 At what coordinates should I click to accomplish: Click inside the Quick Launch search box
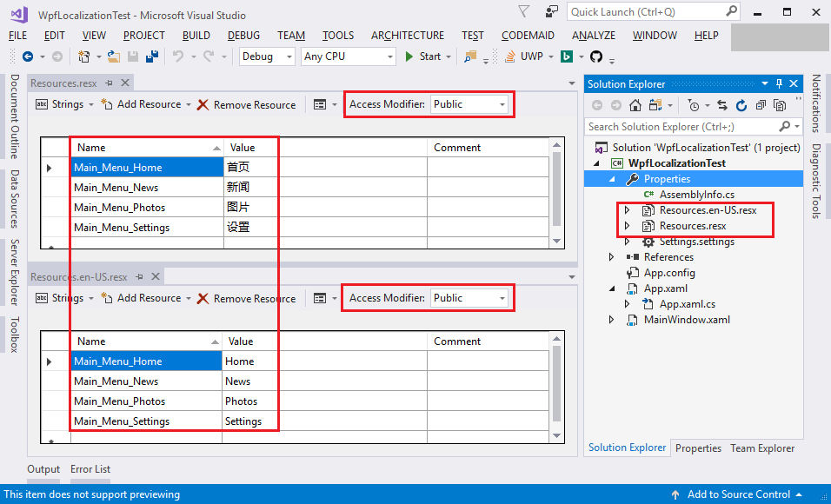click(653, 11)
